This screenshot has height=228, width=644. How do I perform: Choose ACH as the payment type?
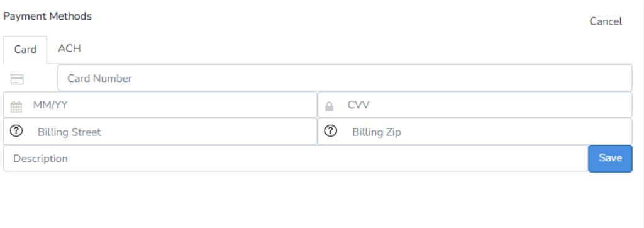(x=69, y=48)
